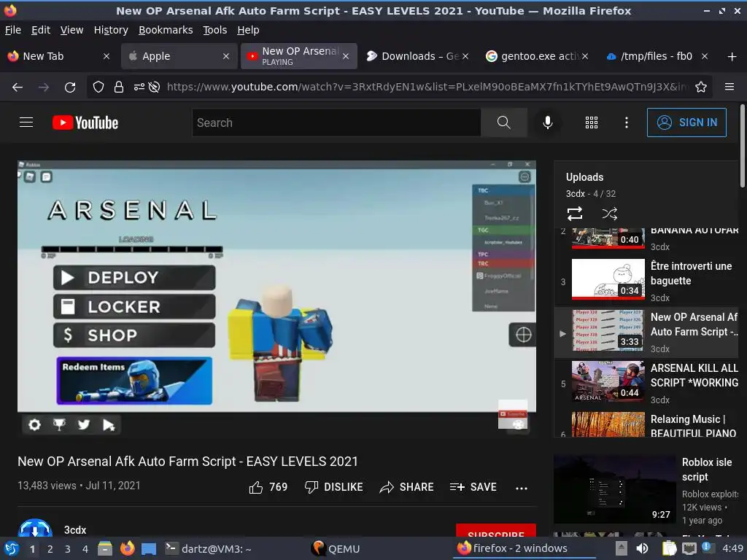This screenshot has width=747, height=560.
Task: Click the SIGN IN button
Action: tap(686, 122)
